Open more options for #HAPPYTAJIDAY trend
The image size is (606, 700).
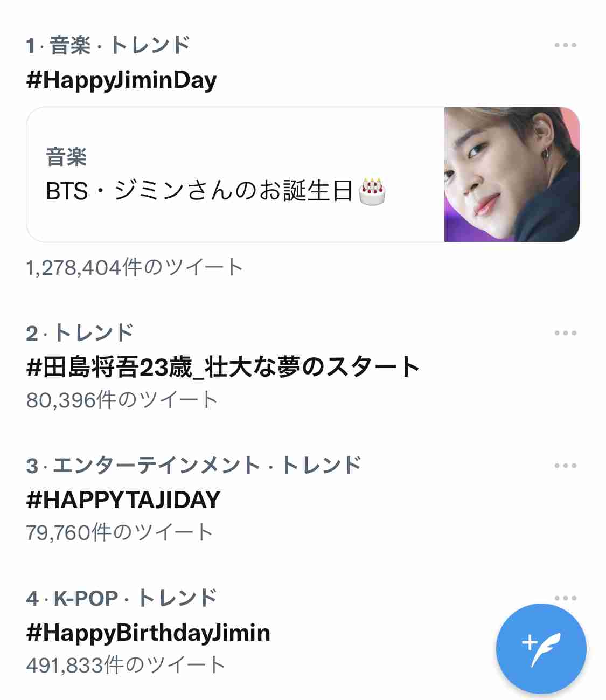tap(565, 466)
